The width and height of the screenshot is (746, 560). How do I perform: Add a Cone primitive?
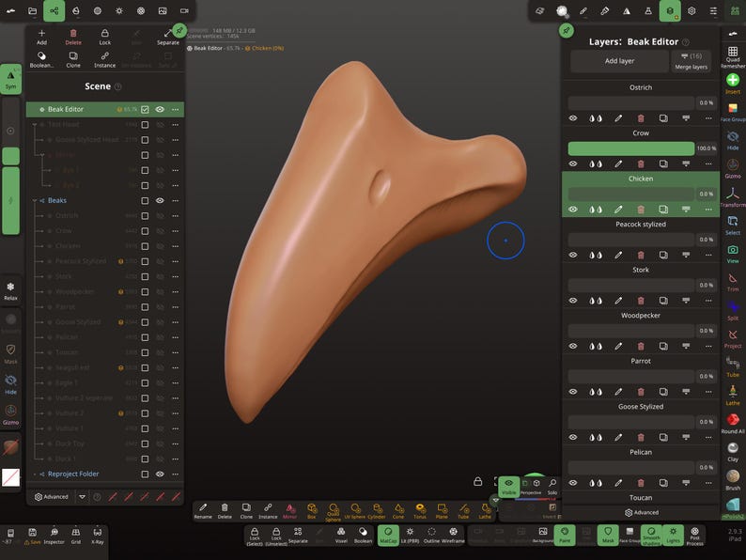click(398, 511)
